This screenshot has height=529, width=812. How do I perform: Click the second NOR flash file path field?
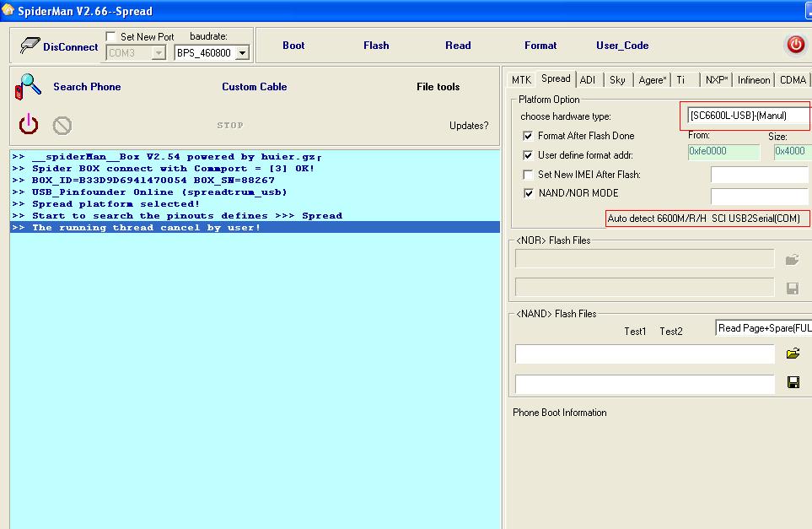(644, 287)
